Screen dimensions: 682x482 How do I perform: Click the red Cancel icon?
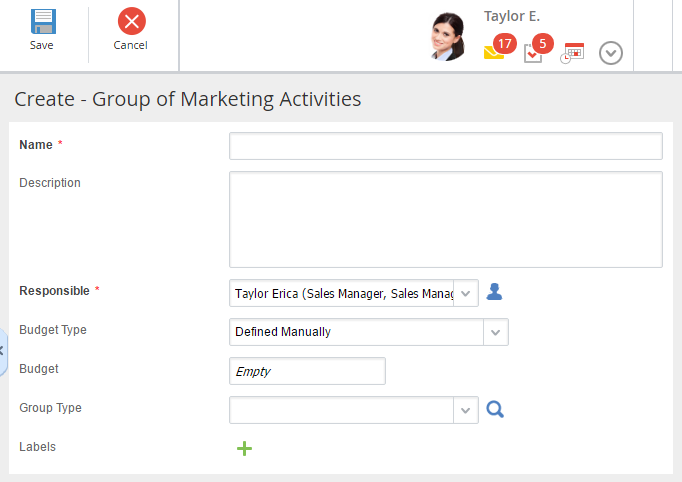(x=131, y=21)
